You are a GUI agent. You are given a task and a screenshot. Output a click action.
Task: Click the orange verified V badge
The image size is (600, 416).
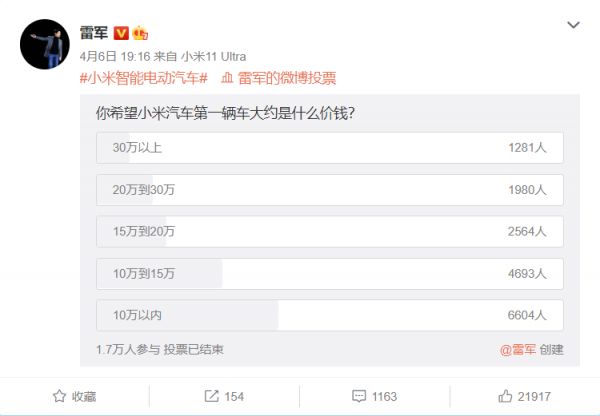(121, 33)
